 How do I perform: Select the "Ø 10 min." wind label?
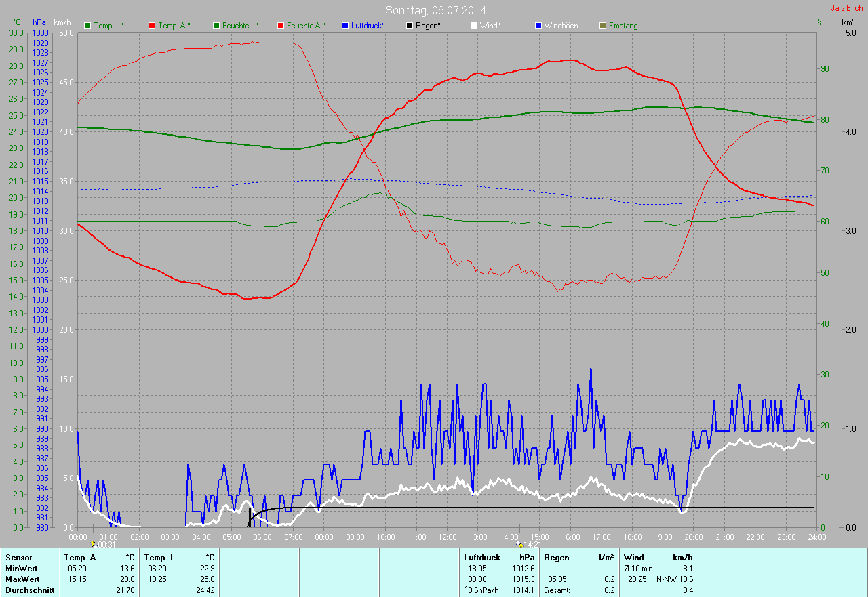(639, 569)
